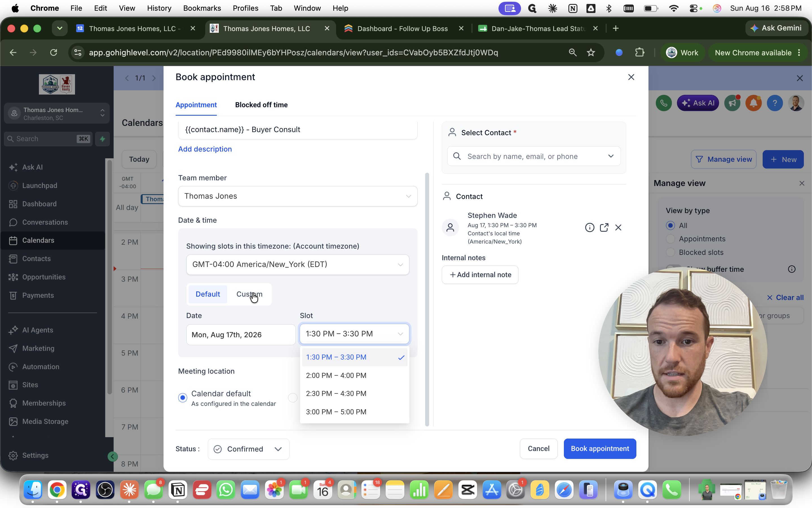The height and width of the screenshot is (508, 812).
Task: Open the Ask AI purple button
Action: pos(698,103)
